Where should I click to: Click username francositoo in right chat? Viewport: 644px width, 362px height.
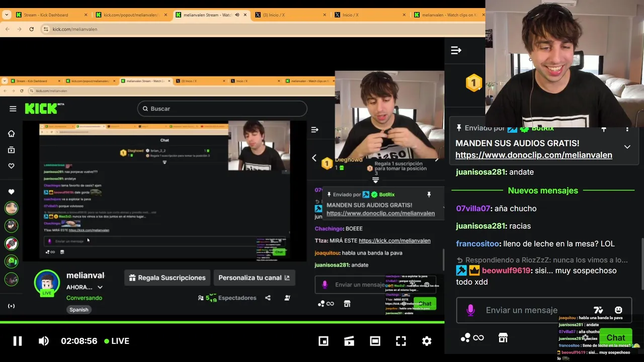pos(477,244)
